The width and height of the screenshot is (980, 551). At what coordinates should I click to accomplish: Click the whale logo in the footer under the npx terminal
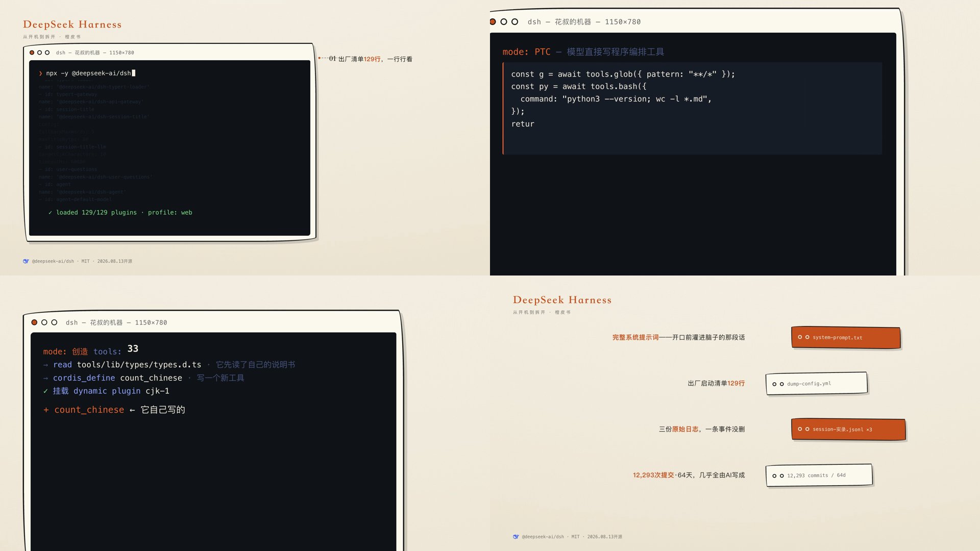pos(26,261)
